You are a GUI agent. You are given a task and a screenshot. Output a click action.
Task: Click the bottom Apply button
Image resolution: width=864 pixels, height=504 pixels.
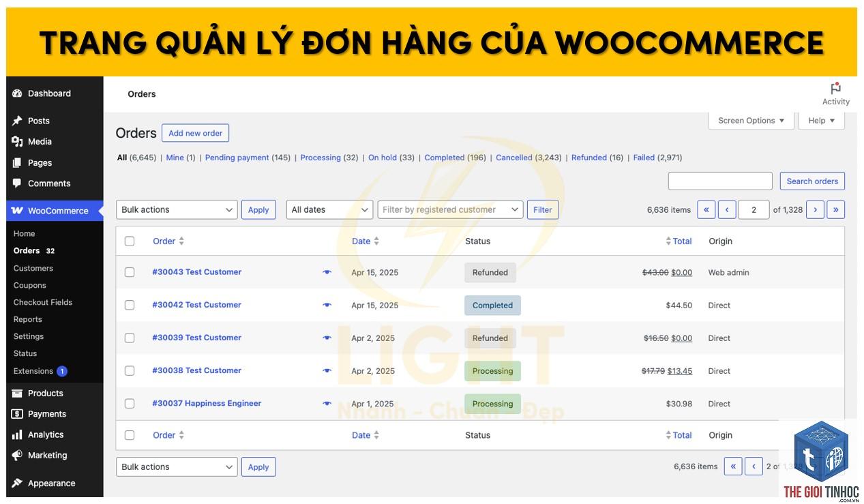(258, 466)
